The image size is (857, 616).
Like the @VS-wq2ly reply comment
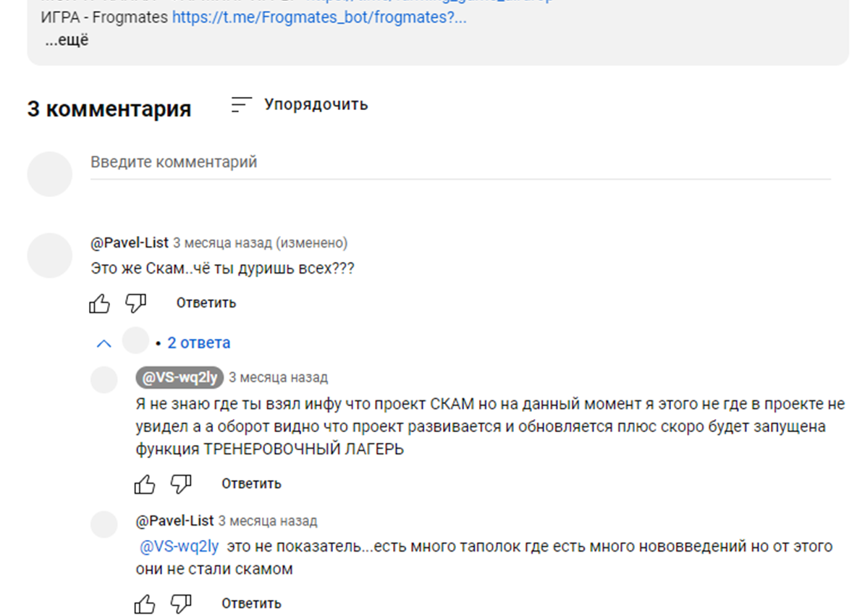[x=145, y=484]
